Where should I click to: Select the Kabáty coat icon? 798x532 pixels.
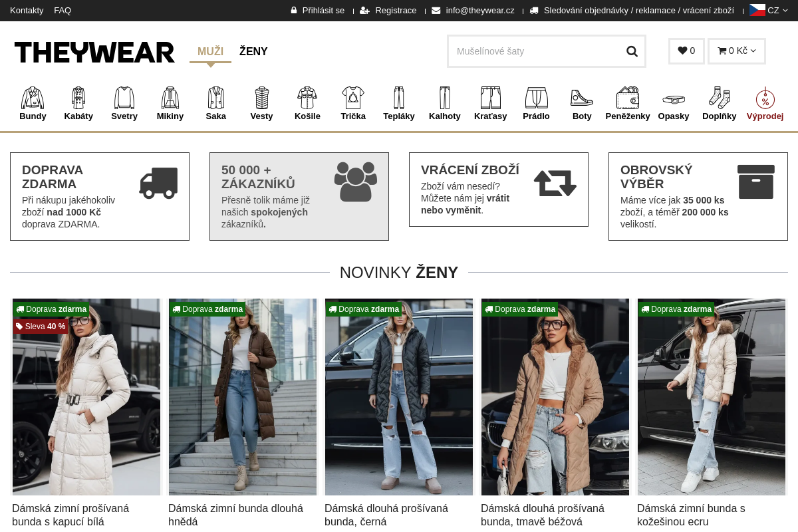click(x=78, y=98)
